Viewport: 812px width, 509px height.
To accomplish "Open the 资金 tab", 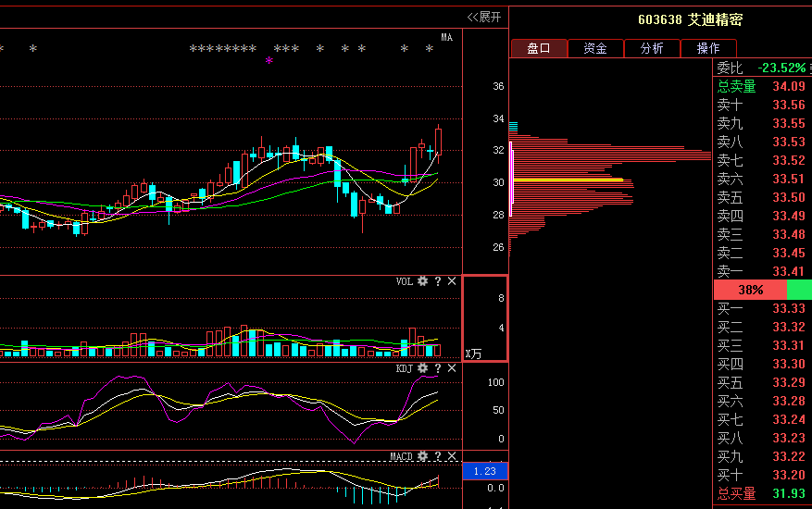I will pyautogui.click(x=595, y=49).
